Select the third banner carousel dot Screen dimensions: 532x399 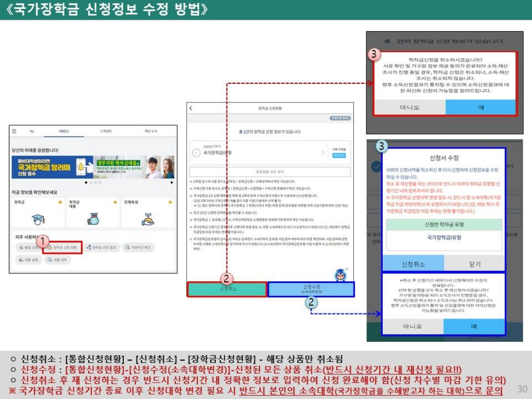[x=96, y=183]
